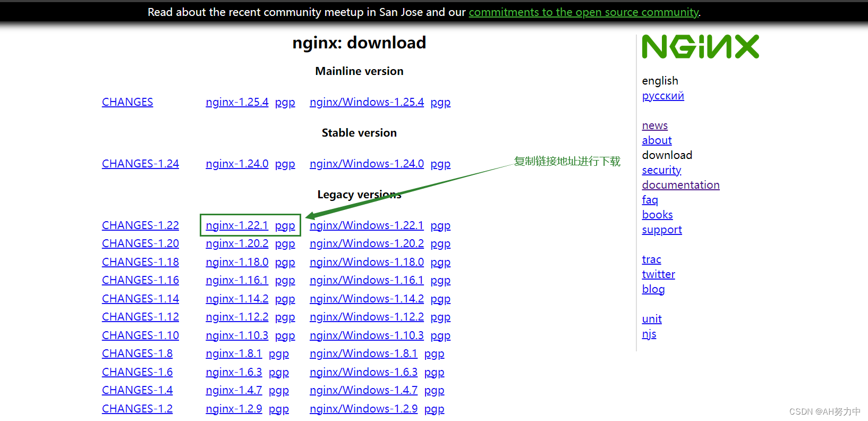Open the documentation page
868x421 pixels.
click(x=680, y=185)
